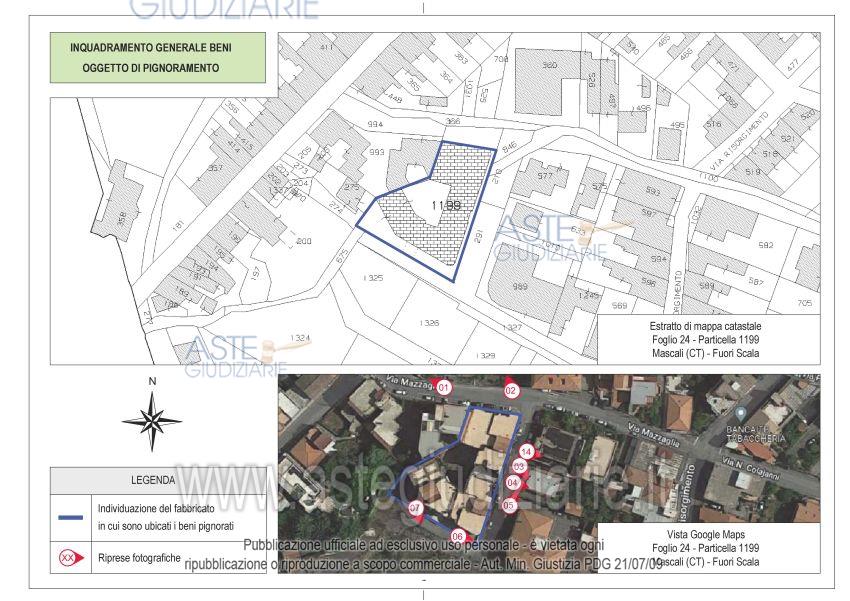850x601 pixels.
Task: Select photo marker 14 beside the building
Action: coord(526,452)
